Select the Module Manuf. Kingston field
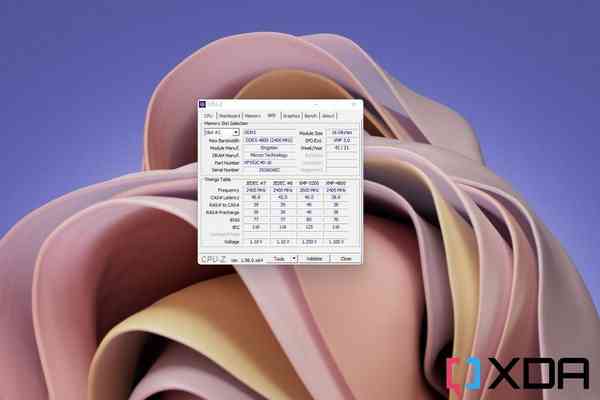This screenshot has height=400, width=600. [269, 147]
